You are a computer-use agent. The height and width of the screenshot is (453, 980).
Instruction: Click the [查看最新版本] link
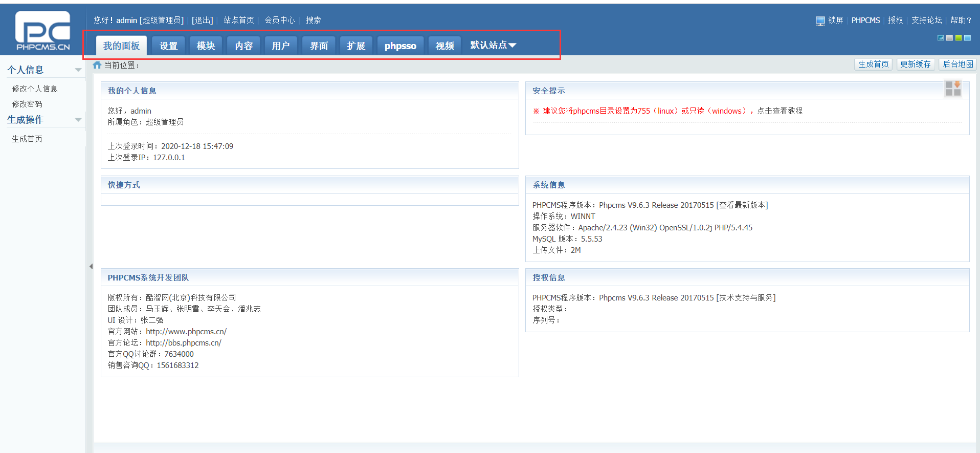742,205
